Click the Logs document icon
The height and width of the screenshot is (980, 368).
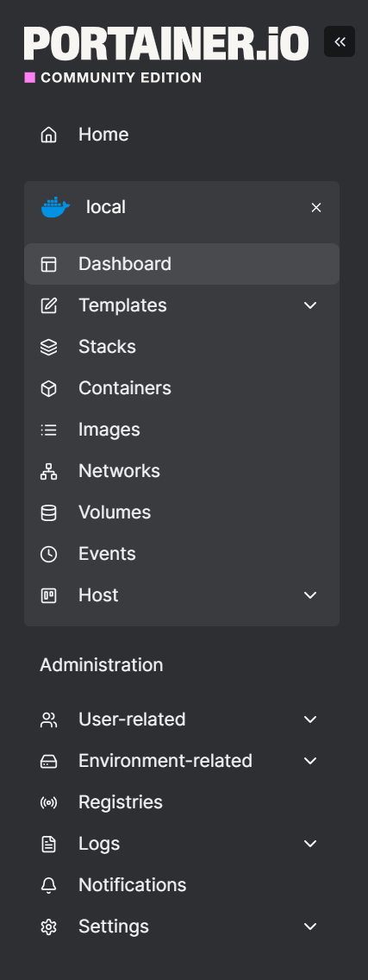tap(49, 844)
